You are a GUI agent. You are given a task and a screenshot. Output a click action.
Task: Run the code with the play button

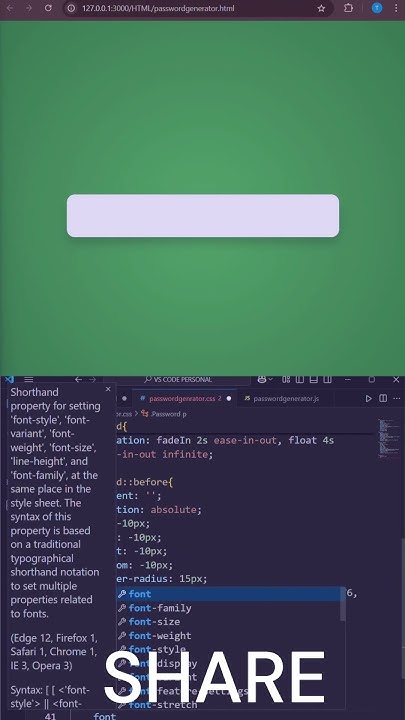[368, 399]
